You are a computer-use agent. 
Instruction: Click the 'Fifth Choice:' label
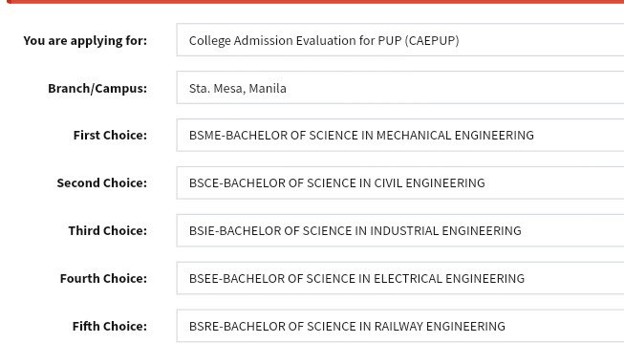pyautogui.click(x=110, y=326)
